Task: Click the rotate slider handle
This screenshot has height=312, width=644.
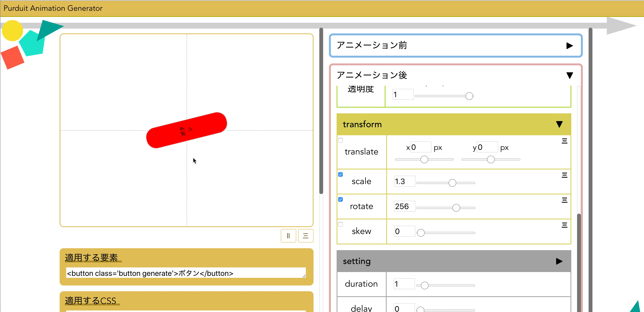Action: tap(456, 208)
